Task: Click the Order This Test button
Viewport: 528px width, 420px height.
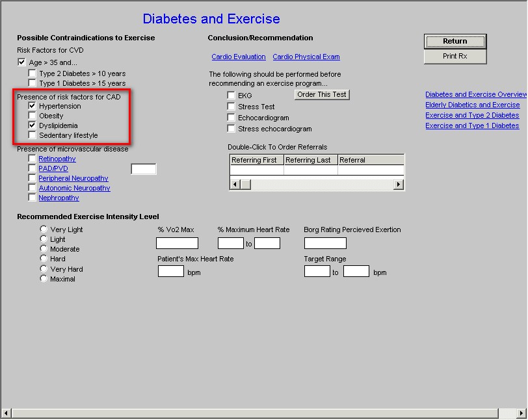Action: [x=322, y=95]
